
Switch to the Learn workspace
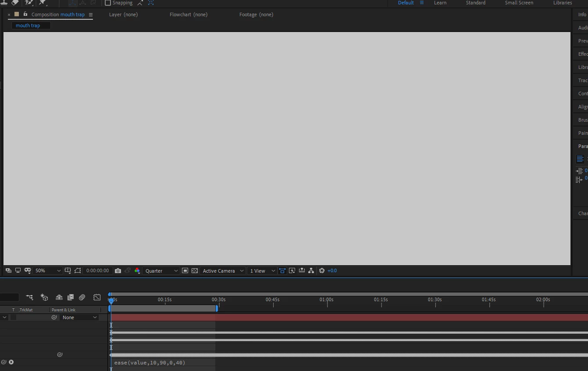point(440,3)
